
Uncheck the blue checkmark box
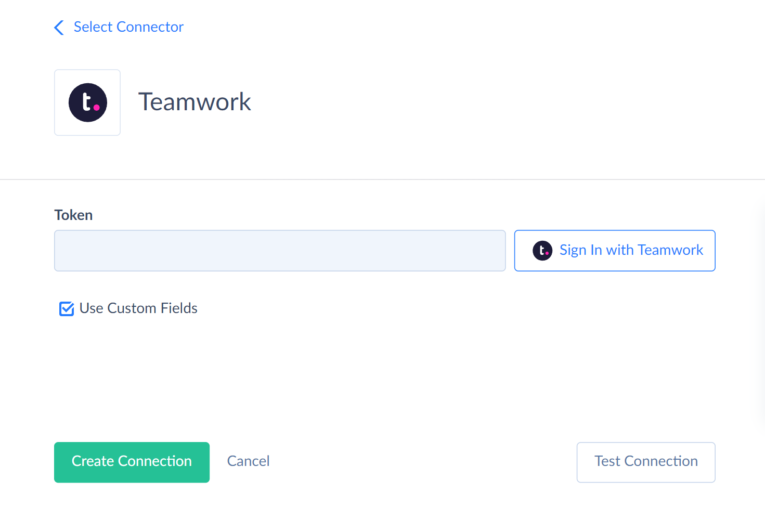point(67,309)
